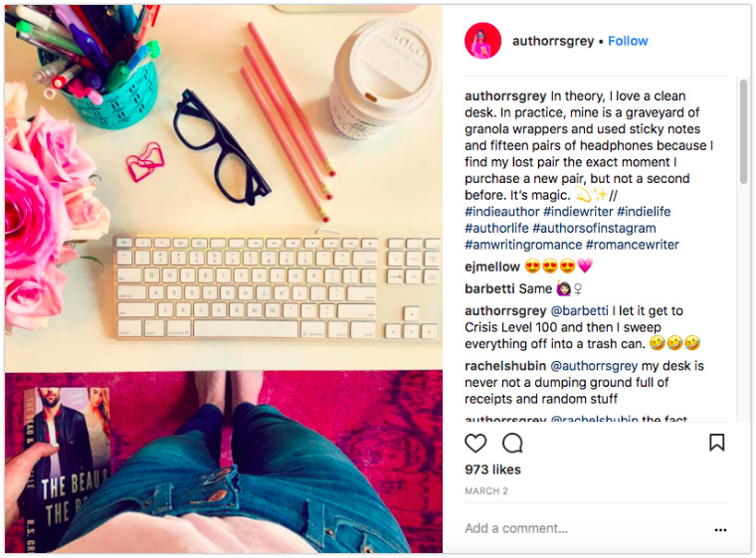756x558 pixels.
Task: Open comments with the speech bubble icon
Action: click(512, 443)
